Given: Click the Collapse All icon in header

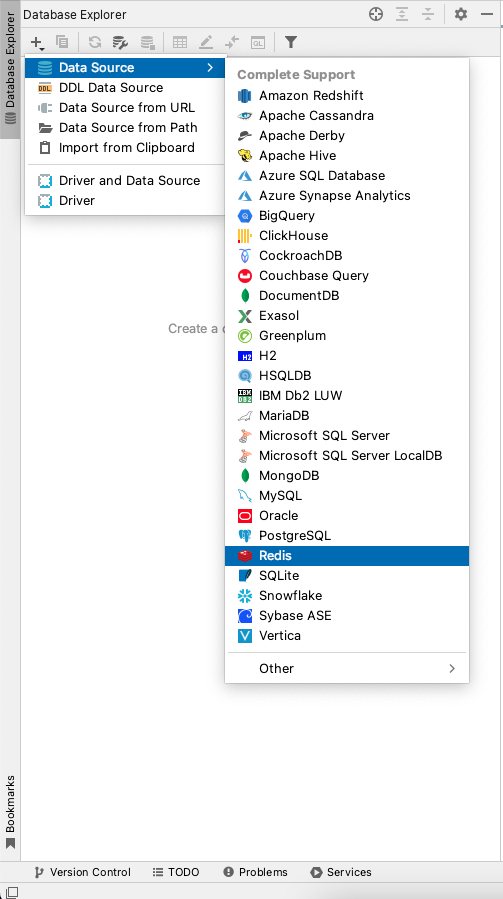Looking at the screenshot, I should click(x=428, y=14).
